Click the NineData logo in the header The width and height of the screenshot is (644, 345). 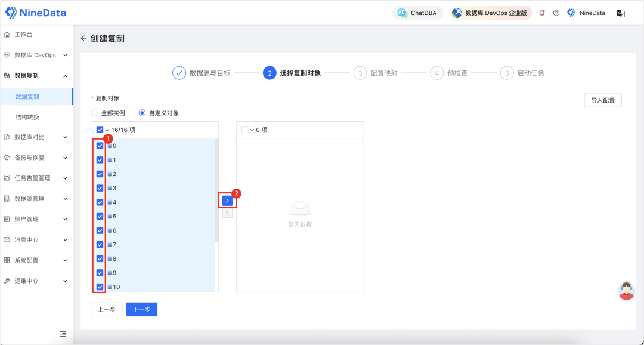coord(36,12)
